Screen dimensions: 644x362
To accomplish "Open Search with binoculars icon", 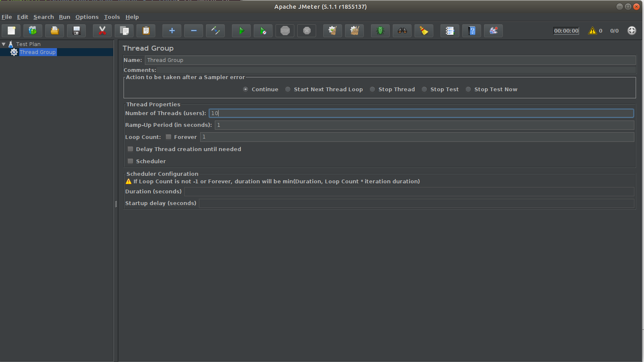I will pyautogui.click(x=402, y=31).
